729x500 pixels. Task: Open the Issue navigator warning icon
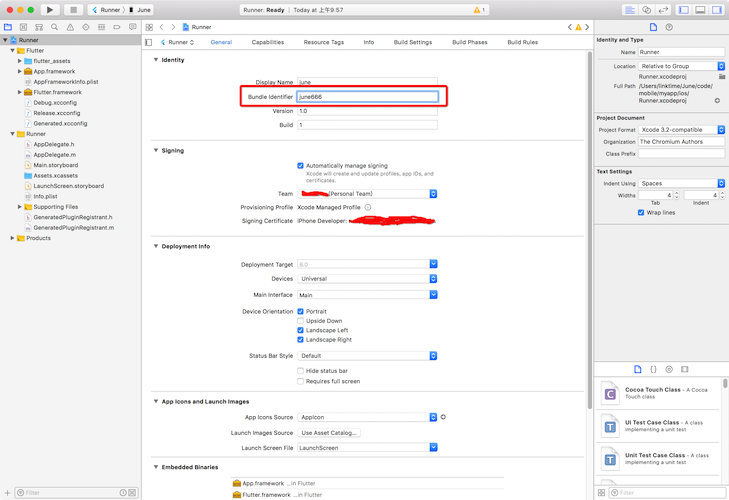click(70, 27)
